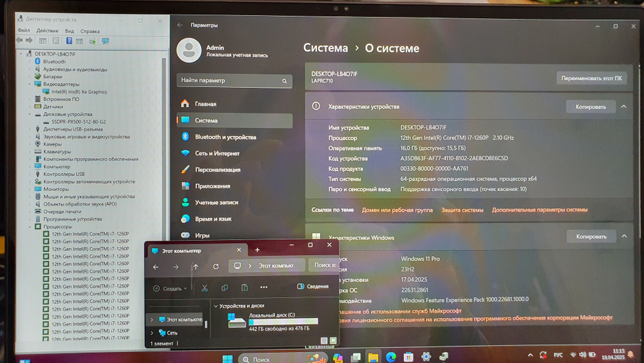Image resolution: width=644 pixels, height=363 pixels.
Task: Refresh the Explorer window
Action: click(216, 266)
